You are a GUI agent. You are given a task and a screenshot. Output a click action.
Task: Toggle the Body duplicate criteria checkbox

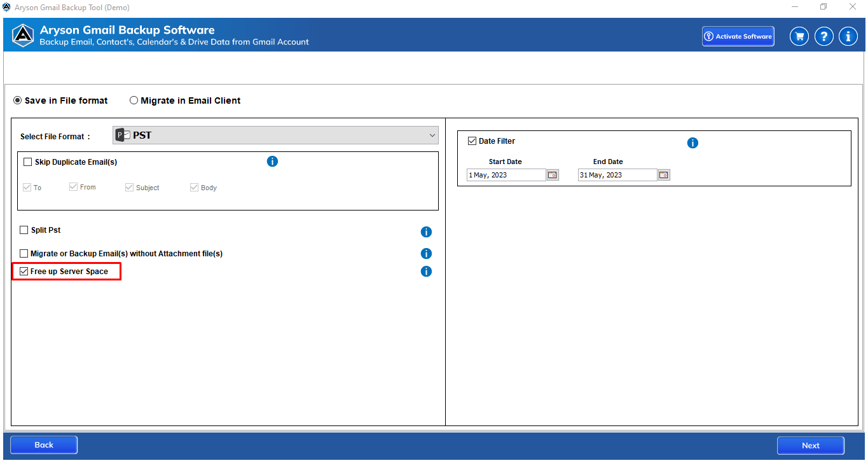(x=194, y=188)
